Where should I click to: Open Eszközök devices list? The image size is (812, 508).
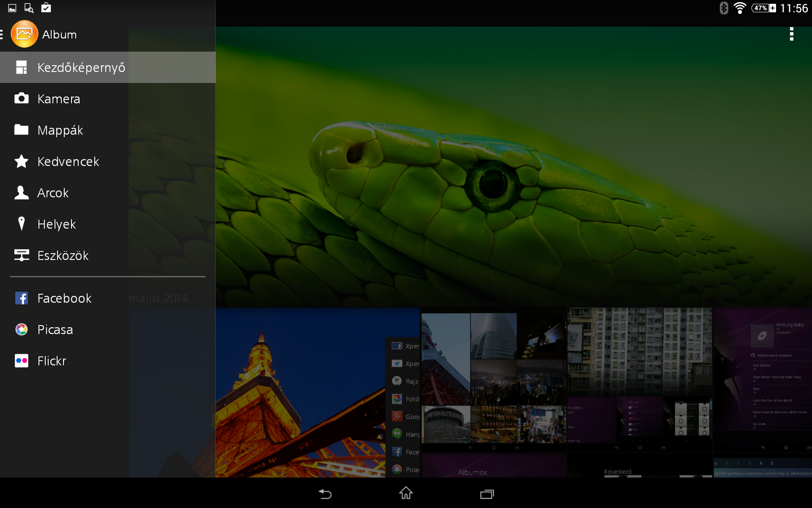(107, 255)
